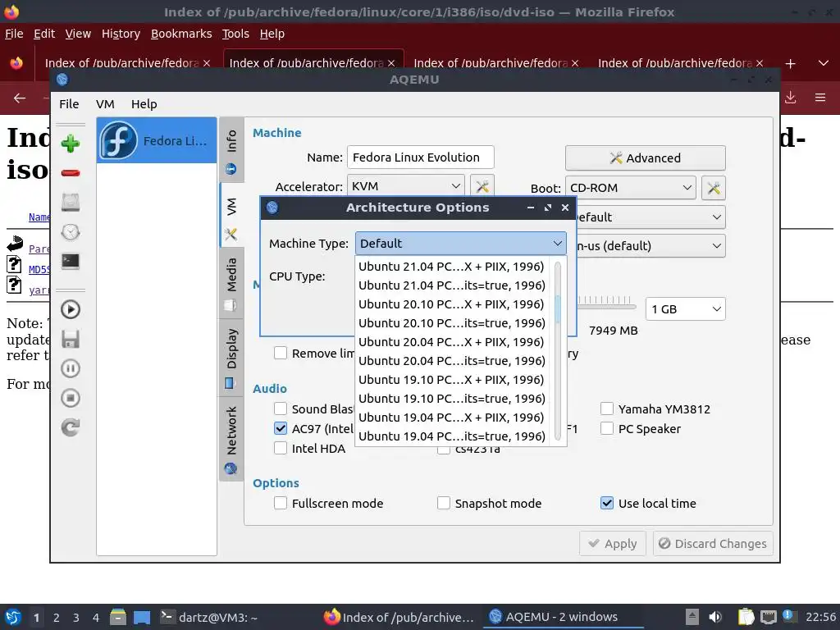Screen dimensions: 840x630
Task: Open the AQEMU VM menu
Action: [x=105, y=104]
